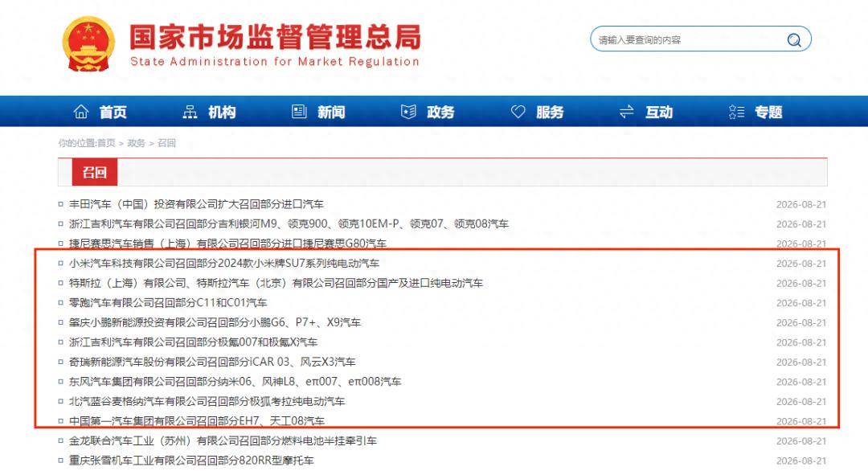This screenshot has width=868, height=471.
Task: Go to 首页 in the breadcrumb path
Action: tap(106, 143)
